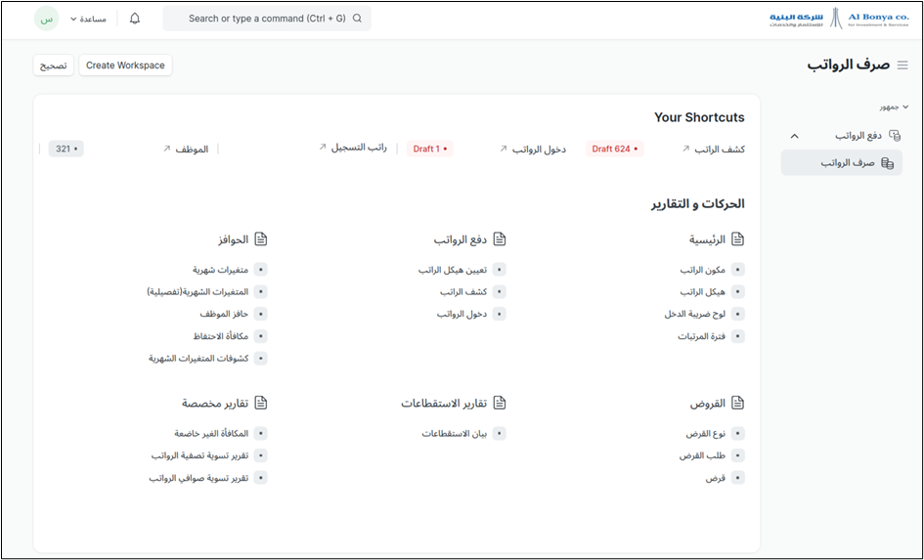Image resolution: width=924 pixels, height=560 pixels.
Task: Click the document icon beside 'الحوافز' heading
Action: [260, 239]
